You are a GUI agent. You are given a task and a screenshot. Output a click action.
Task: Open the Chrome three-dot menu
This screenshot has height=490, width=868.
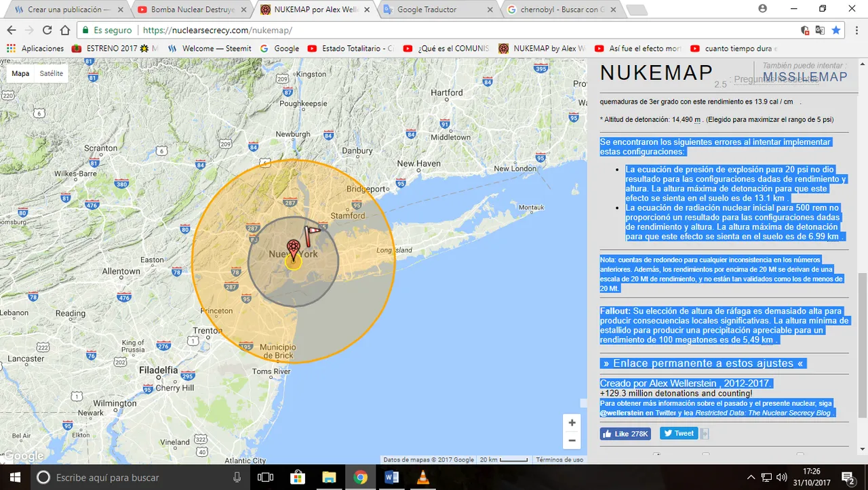click(x=856, y=30)
